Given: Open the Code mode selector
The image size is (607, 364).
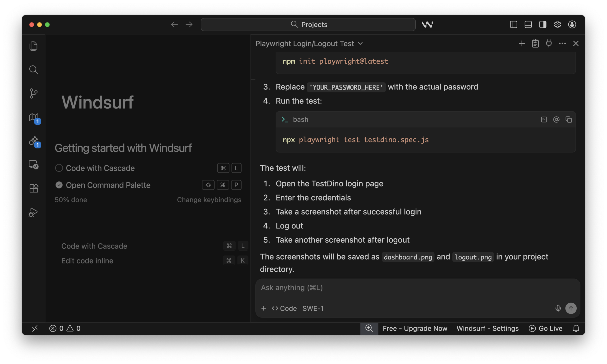Looking at the screenshot, I should click(284, 308).
